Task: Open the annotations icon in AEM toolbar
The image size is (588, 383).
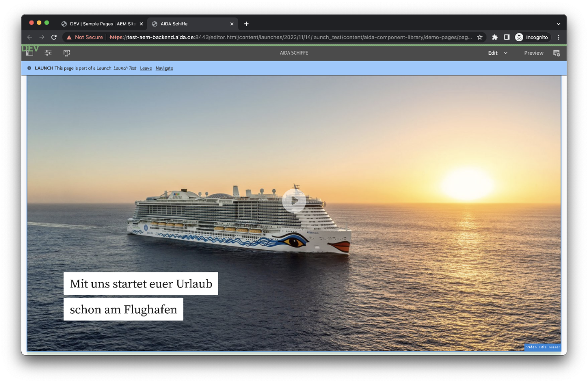Action: pos(556,53)
